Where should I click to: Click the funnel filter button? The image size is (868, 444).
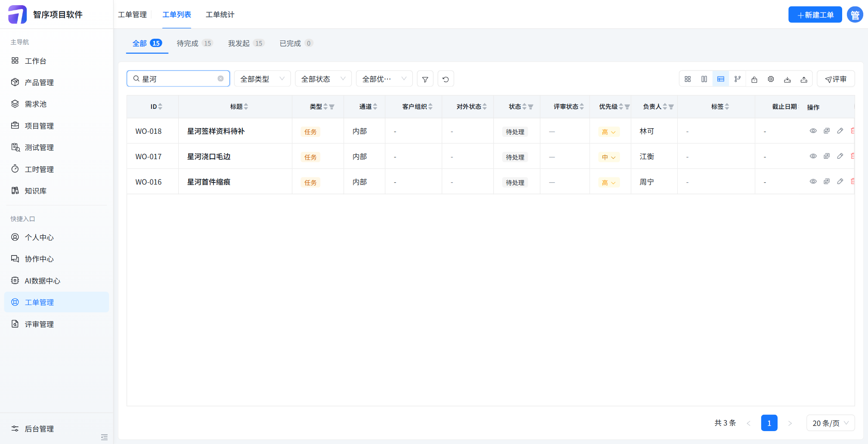[x=425, y=79]
